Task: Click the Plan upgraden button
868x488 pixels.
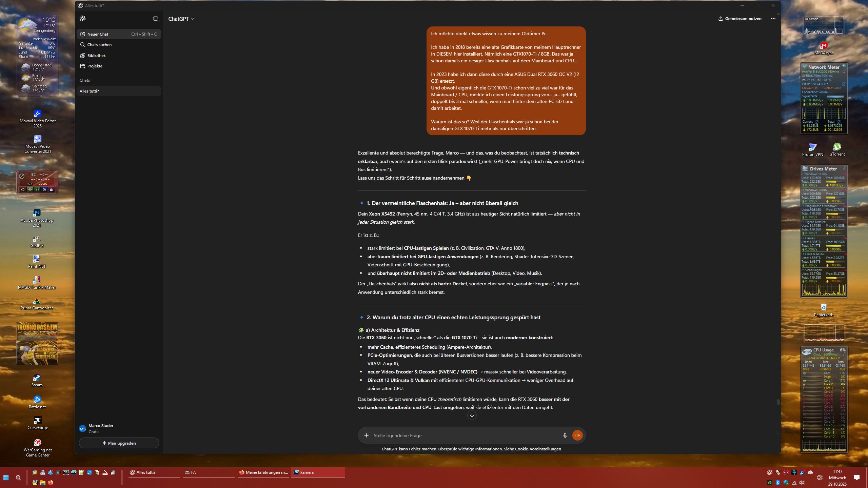Action: pos(119,443)
